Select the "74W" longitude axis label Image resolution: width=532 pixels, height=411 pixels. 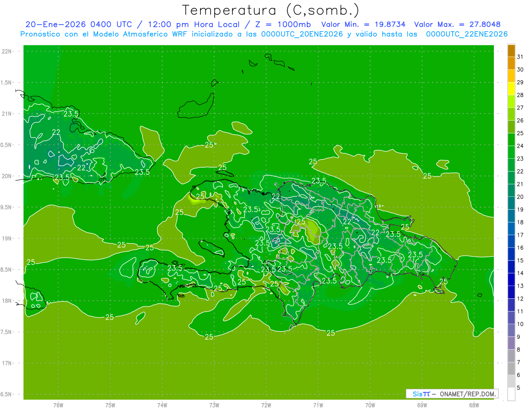click(162, 405)
